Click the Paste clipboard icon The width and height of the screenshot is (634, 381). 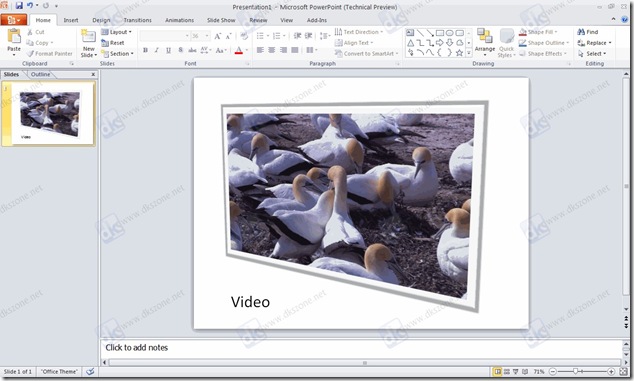(14, 36)
